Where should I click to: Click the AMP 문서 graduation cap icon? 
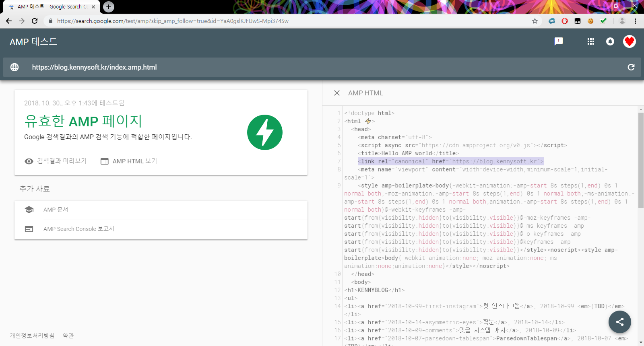pyautogui.click(x=29, y=210)
